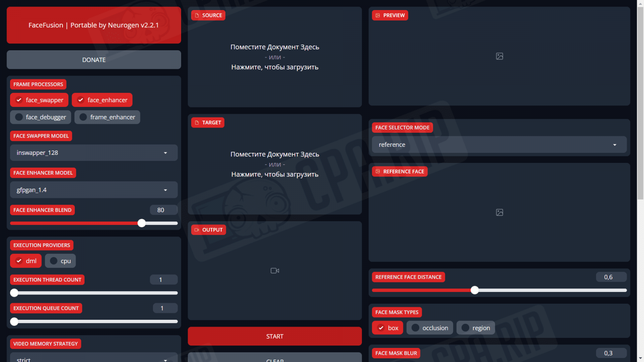644x362 pixels.
Task: Open the Face Selector Mode reference dropdown
Action: 499,145
